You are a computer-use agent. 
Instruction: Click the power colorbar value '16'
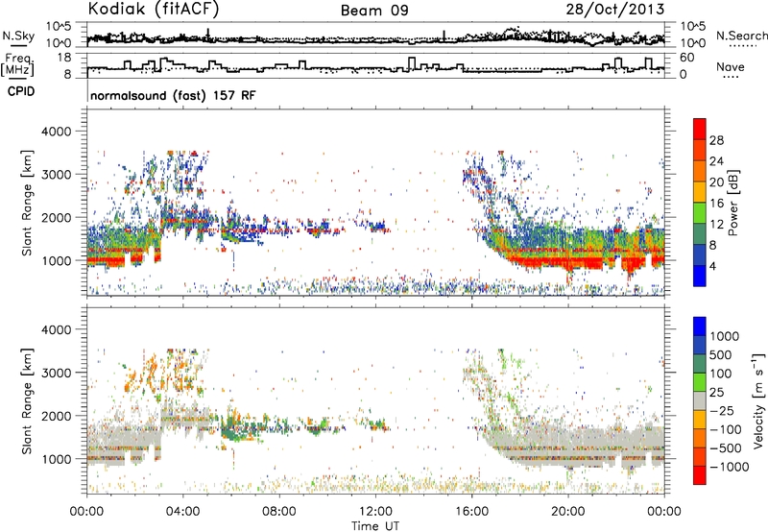coord(716,204)
